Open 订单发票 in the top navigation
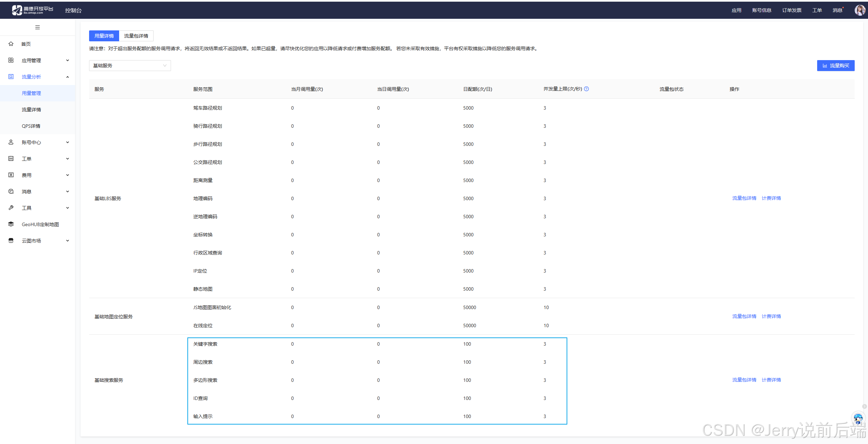Image resolution: width=868 pixels, height=444 pixels. (x=792, y=10)
